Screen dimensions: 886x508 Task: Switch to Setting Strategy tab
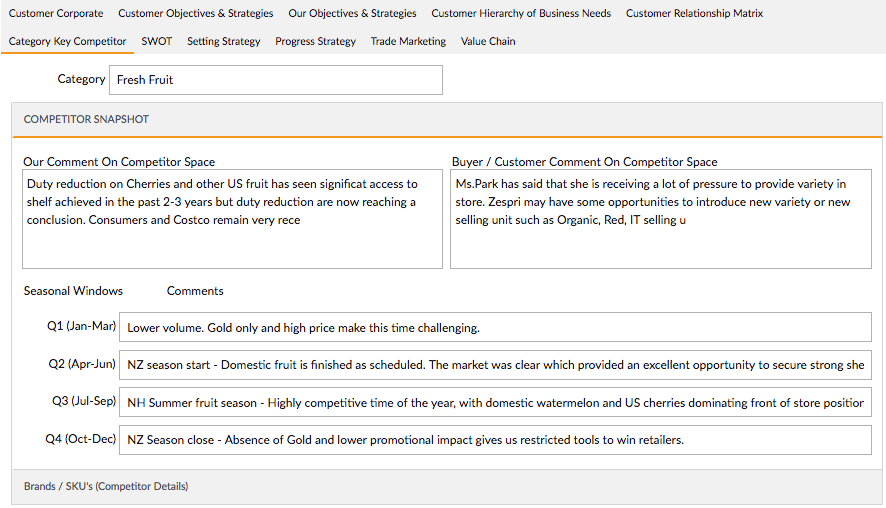[x=224, y=41]
